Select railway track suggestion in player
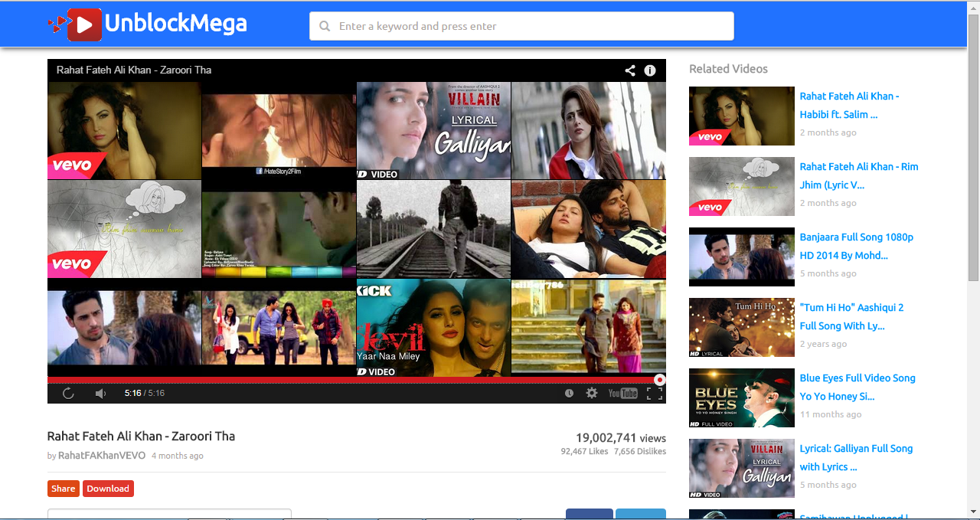Image resolution: width=980 pixels, height=520 pixels. pos(433,229)
